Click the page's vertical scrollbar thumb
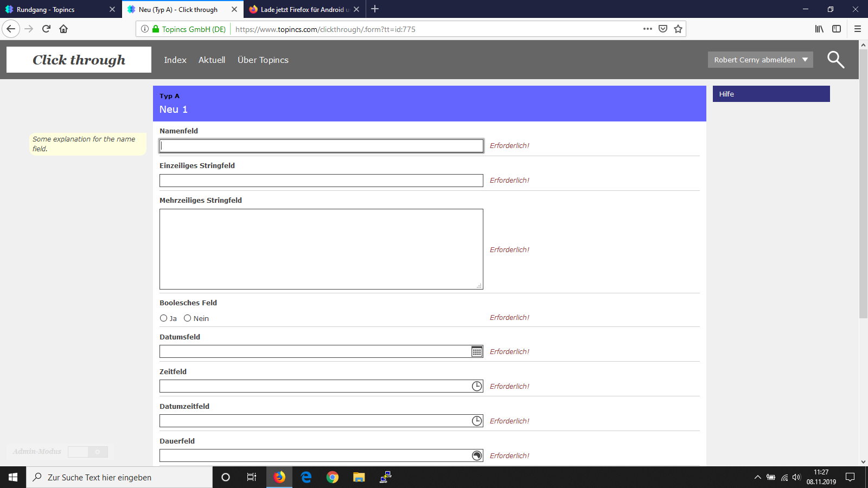This screenshot has width=868, height=488. point(863,184)
